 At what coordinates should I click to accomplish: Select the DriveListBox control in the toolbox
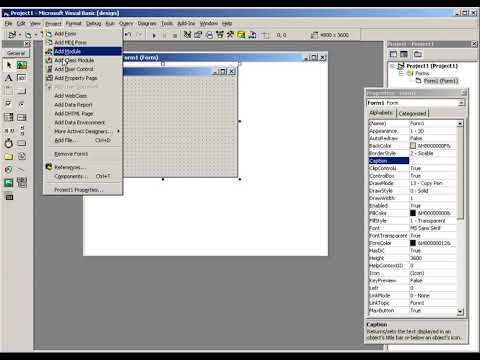22,143
